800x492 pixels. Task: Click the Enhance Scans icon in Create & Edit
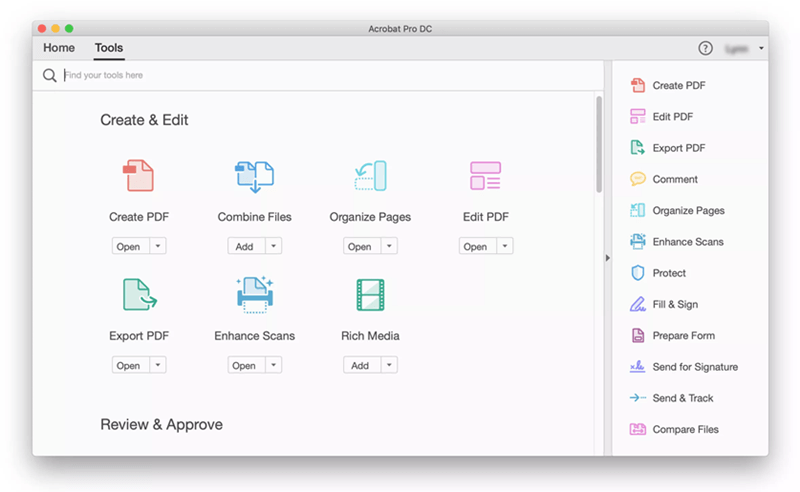click(x=255, y=294)
